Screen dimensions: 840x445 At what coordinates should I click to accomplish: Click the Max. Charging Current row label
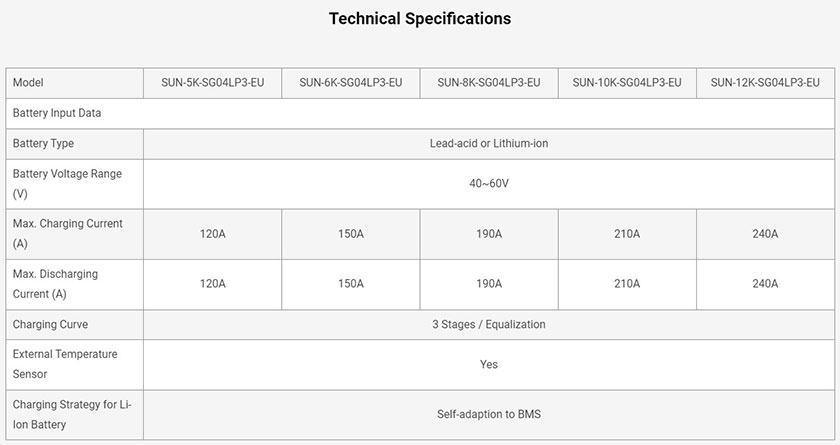(x=68, y=233)
